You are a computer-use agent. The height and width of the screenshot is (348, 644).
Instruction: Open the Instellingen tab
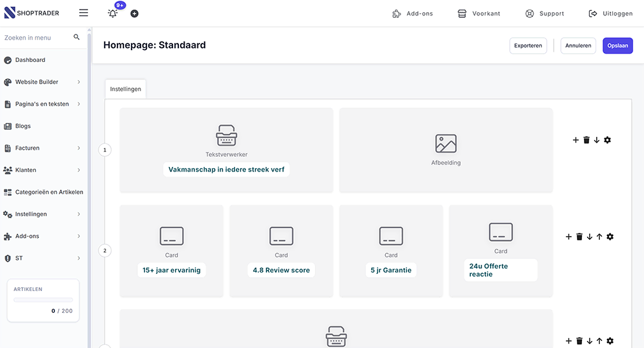coord(125,89)
